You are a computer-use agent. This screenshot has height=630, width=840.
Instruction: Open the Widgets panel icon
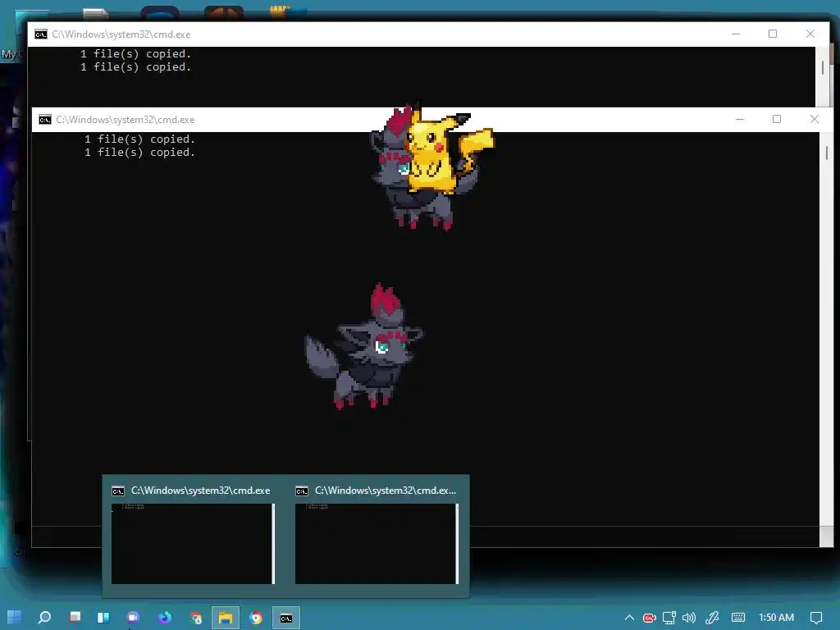[x=103, y=618]
